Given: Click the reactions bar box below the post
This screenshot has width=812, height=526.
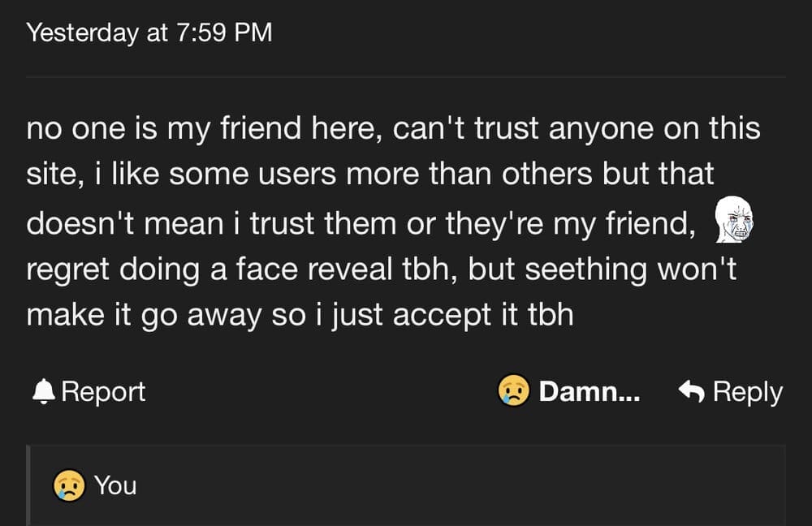Looking at the screenshot, I should point(406,485).
